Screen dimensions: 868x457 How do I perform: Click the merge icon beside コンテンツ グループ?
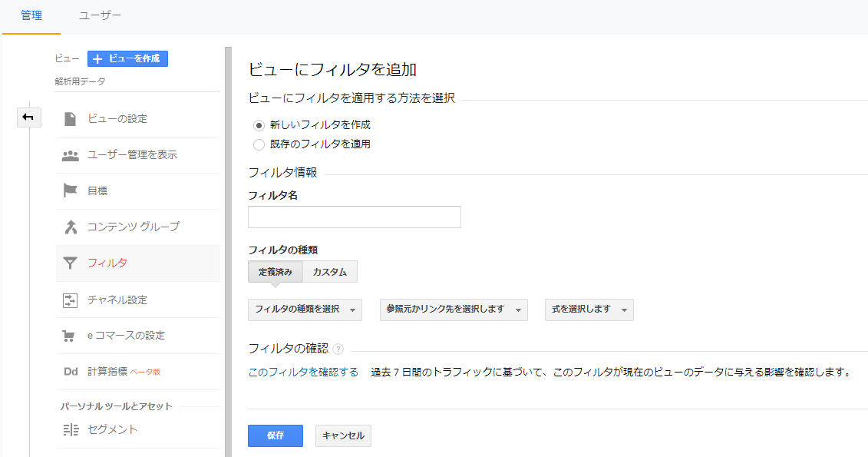coord(71,227)
